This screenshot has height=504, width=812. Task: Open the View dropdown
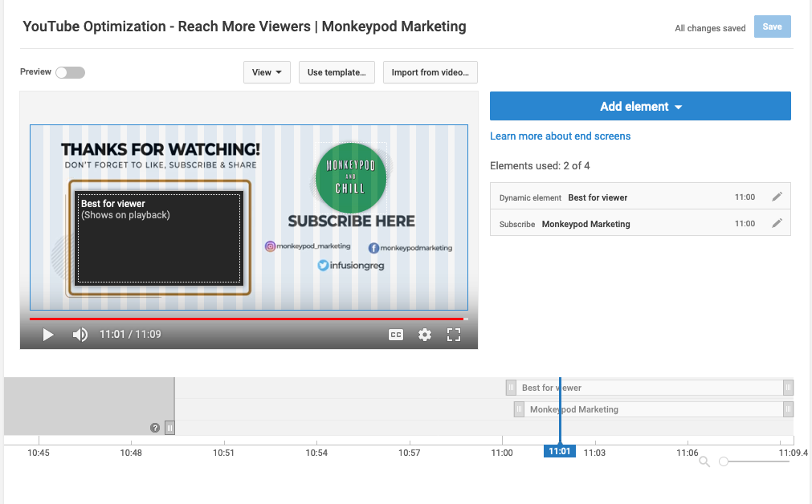(x=267, y=71)
